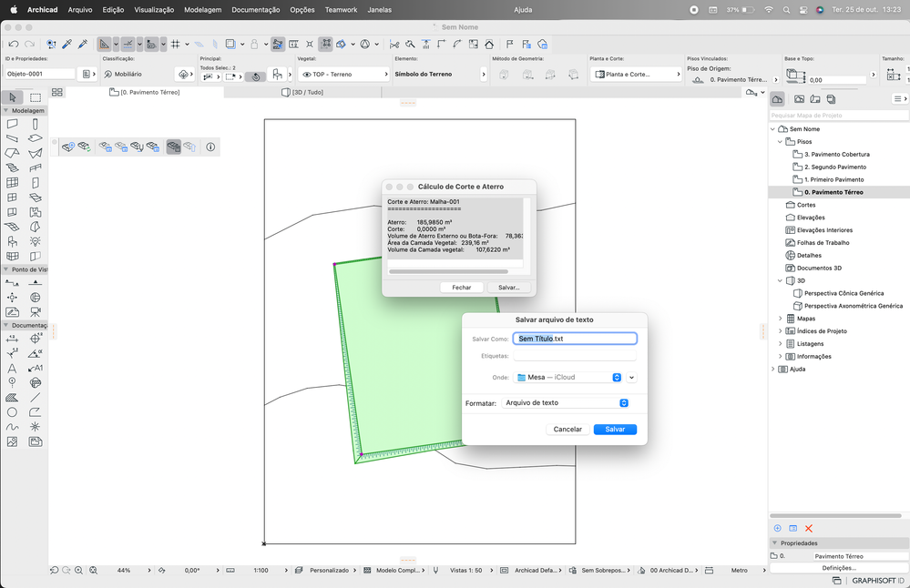Activate the Camera tool icon
The image size is (910, 588).
point(36,312)
